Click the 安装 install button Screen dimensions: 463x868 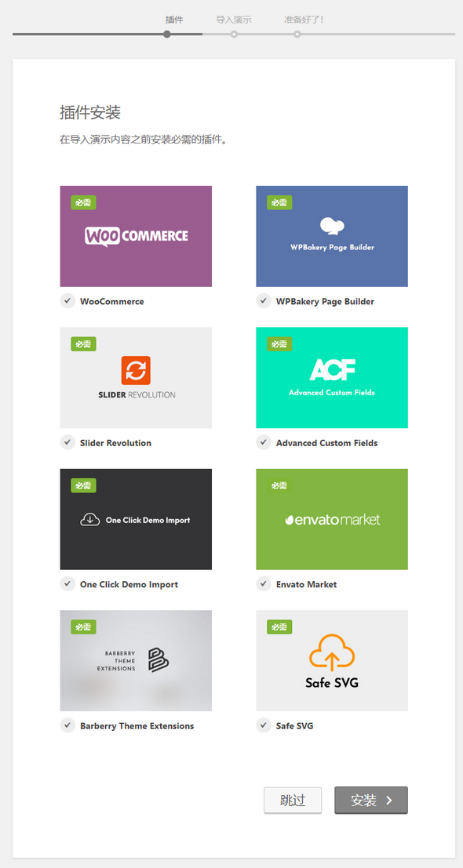[371, 801]
